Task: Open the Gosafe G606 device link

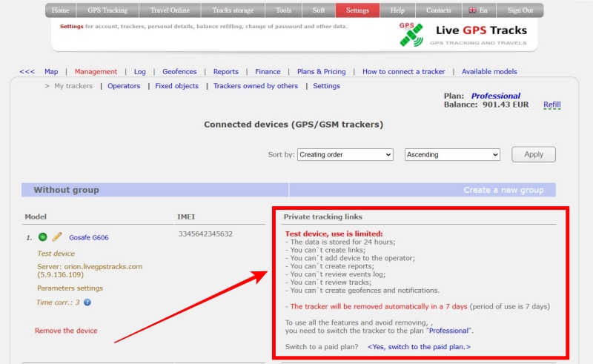Action: 89,238
